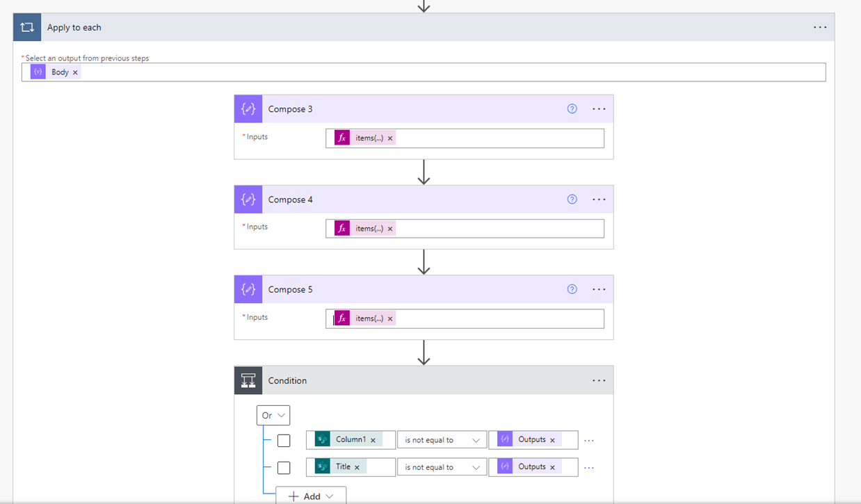Click the Compose 3 title text
Viewport: 861px width, 504px height.
point(290,109)
